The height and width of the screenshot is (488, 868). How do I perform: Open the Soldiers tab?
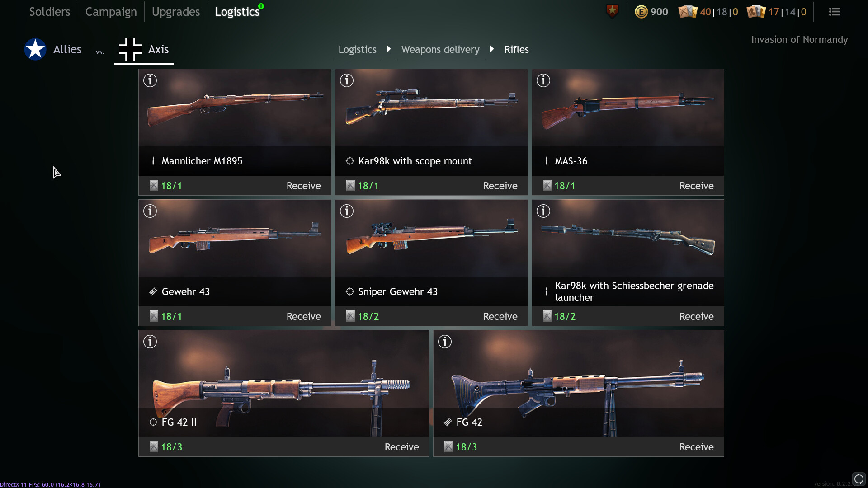(x=50, y=12)
